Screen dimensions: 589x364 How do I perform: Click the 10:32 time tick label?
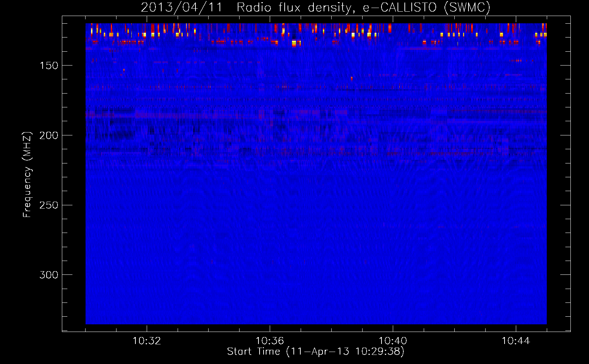(x=147, y=341)
